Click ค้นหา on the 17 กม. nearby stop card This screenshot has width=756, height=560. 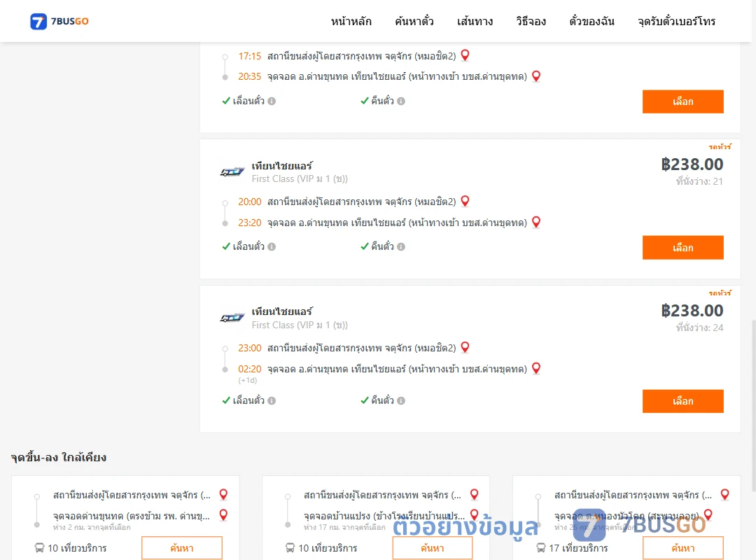[x=433, y=548]
